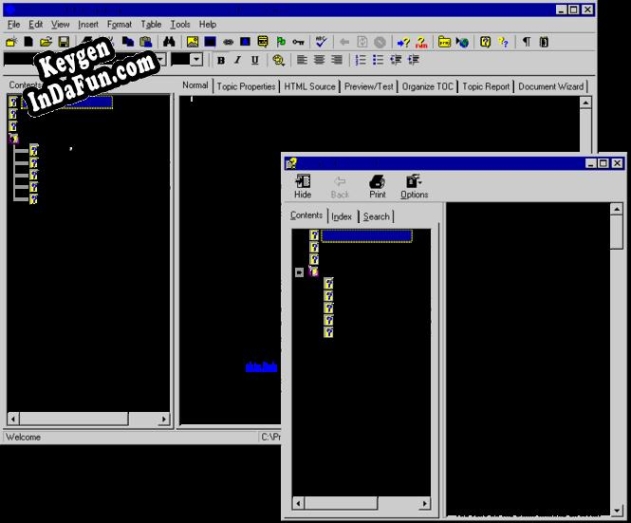This screenshot has height=523, width=631.
Task: Switch to the HTML Source tab
Action: pyautogui.click(x=309, y=86)
